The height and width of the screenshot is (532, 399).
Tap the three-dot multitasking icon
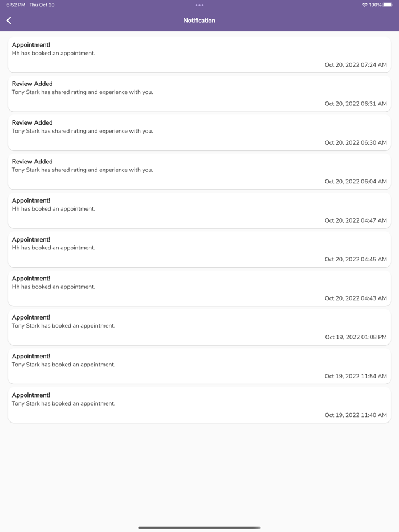(199, 5)
